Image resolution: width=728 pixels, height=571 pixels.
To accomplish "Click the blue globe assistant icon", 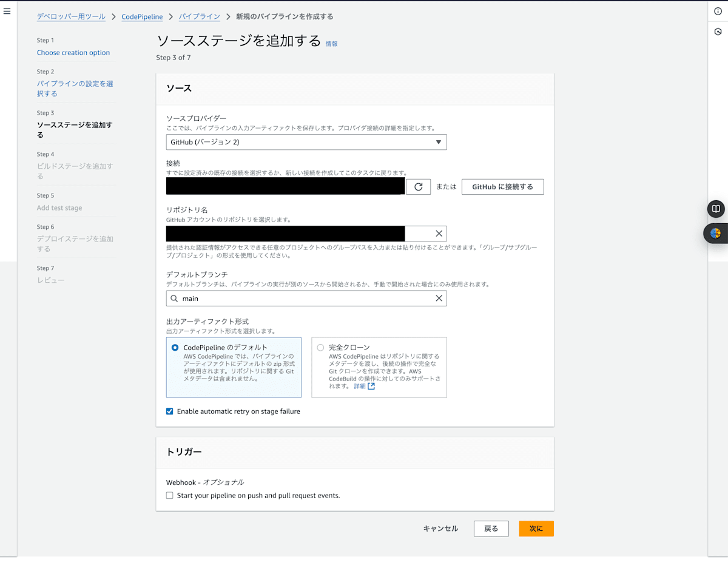I will click(x=716, y=233).
